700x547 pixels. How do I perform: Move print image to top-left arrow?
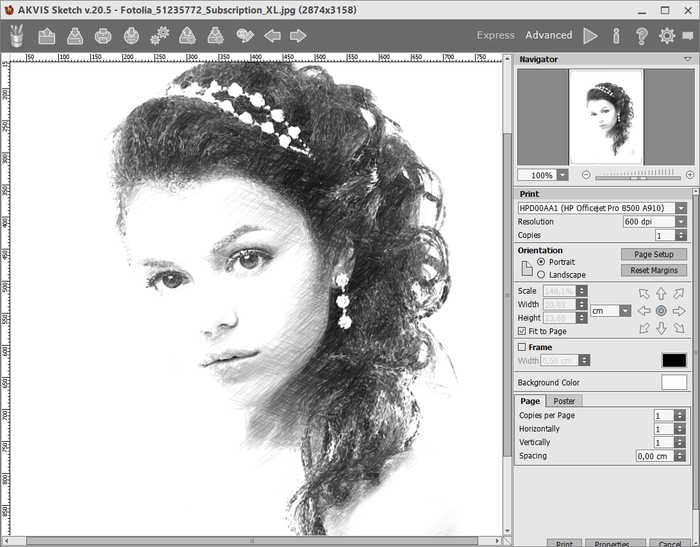pos(644,293)
